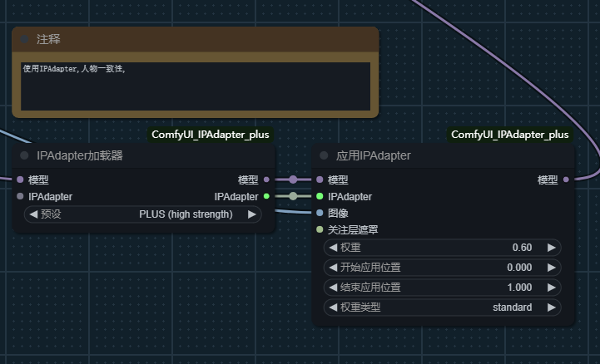Click the midpoint dot on the purple 模型 link
This screenshot has height=364, width=600.
293,180
